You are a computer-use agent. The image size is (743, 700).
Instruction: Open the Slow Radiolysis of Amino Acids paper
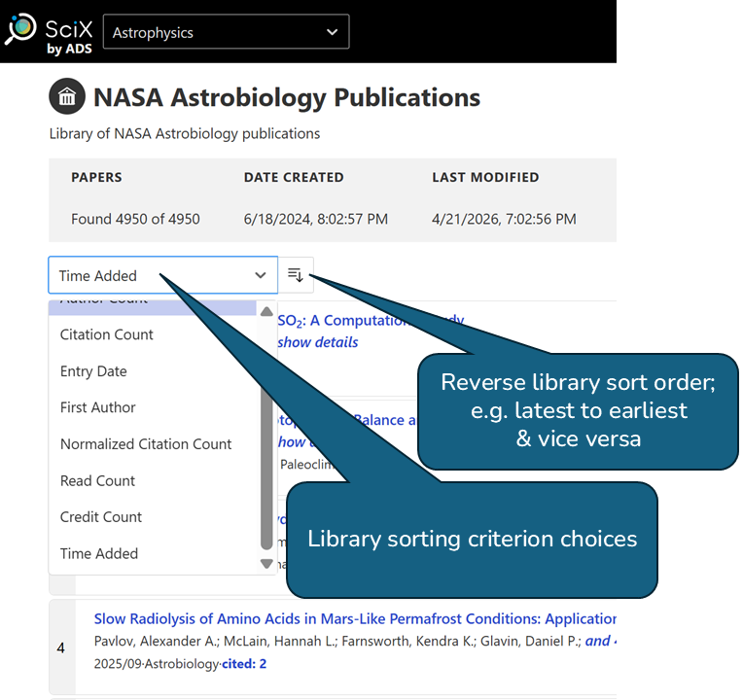[x=355, y=618]
